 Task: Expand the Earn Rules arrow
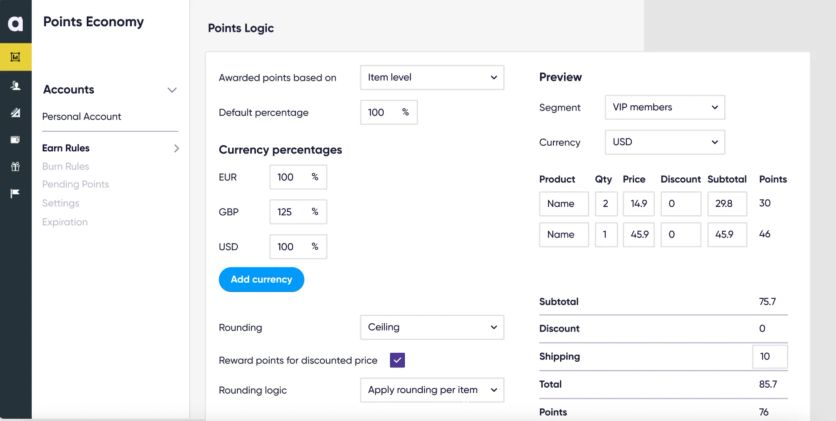(x=176, y=149)
